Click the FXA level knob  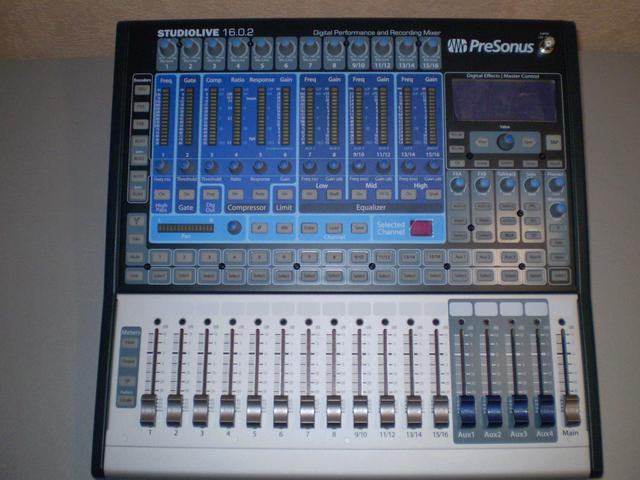point(456,185)
